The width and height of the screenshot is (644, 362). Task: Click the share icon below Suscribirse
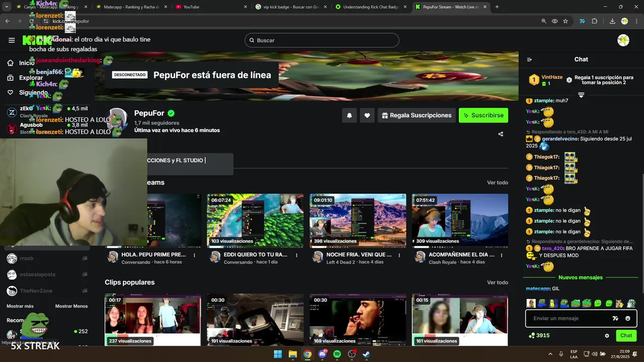(501, 134)
